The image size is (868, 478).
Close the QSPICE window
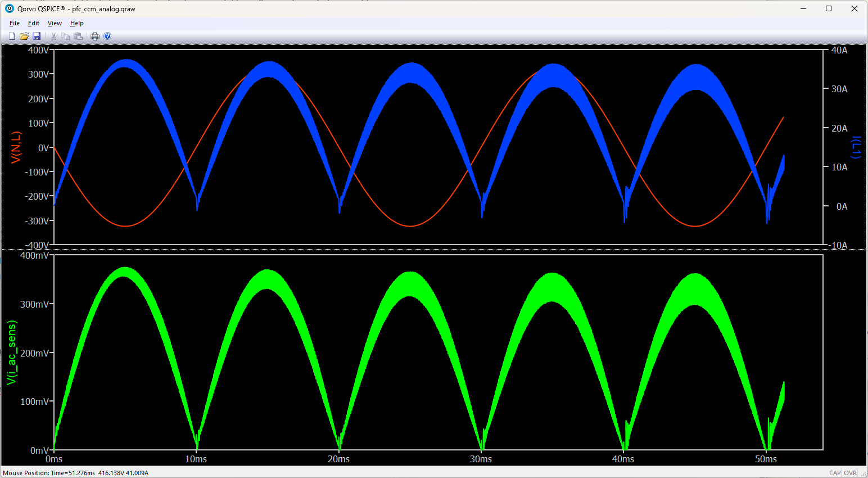[855, 8]
